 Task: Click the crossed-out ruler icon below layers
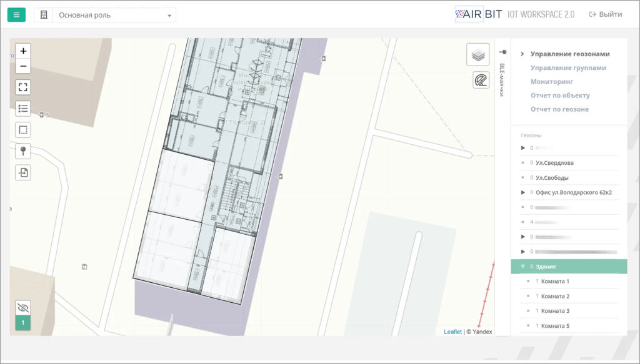(x=481, y=80)
